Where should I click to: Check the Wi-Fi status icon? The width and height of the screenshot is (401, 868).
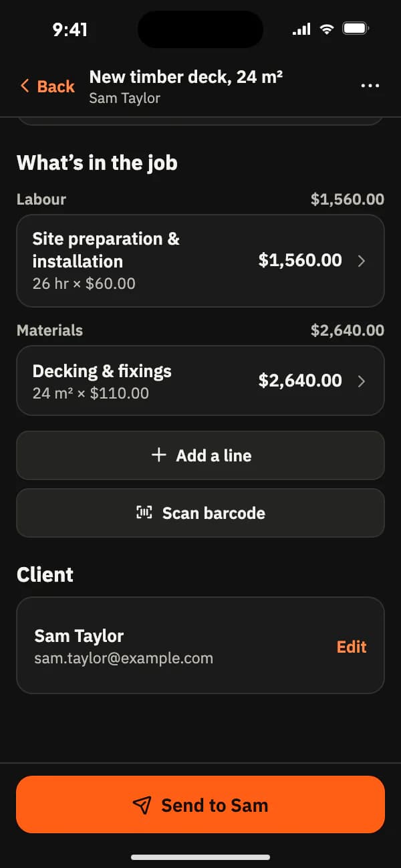pos(327,29)
